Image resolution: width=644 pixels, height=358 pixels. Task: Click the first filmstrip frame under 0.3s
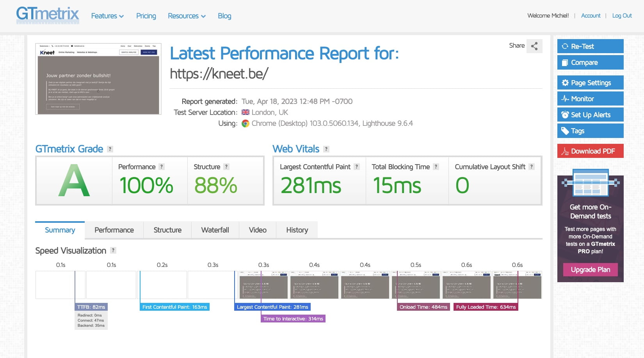click(213, 285)
